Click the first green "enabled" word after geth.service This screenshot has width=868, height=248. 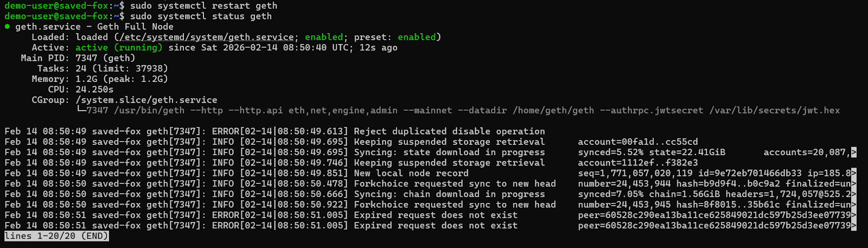(x=324, y=37)
